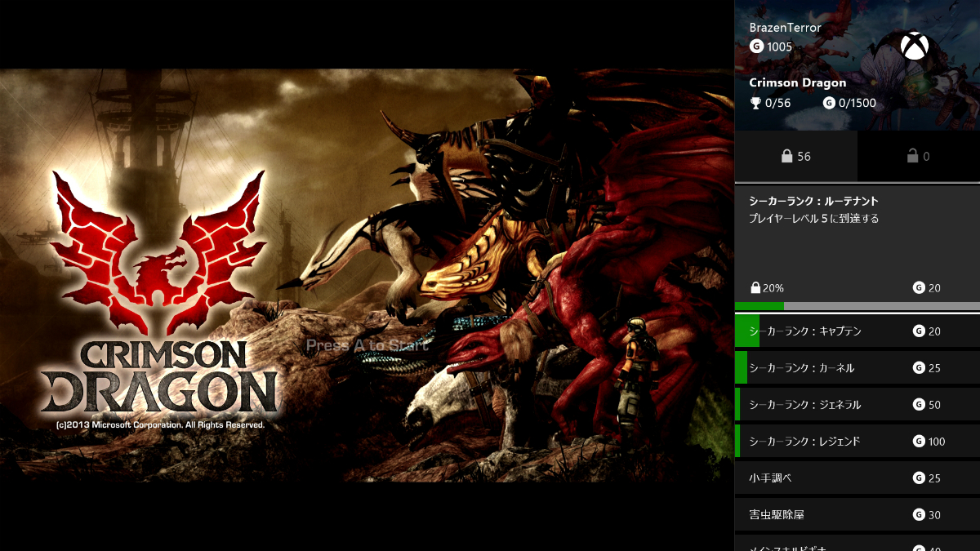Open the シーカーランク：ジェネラル achievement
980x551 pixels.
[x=857, y=404]
